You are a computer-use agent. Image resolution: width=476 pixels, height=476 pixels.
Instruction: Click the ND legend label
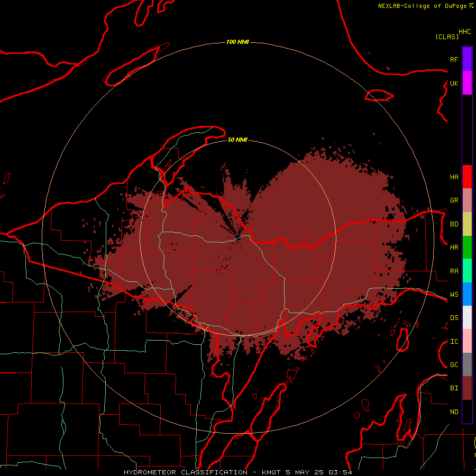coord(454,412)
